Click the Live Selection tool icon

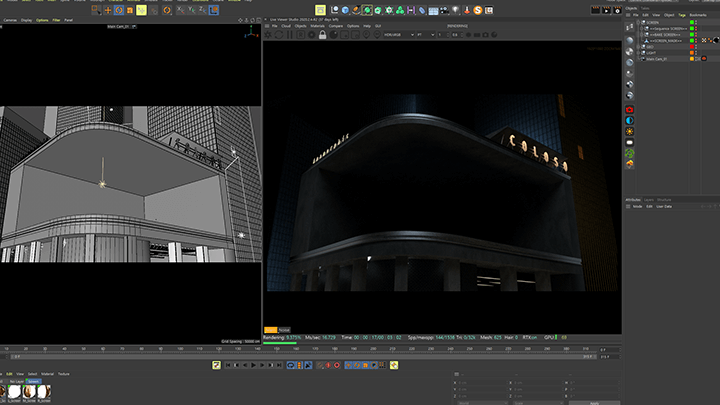96,10
